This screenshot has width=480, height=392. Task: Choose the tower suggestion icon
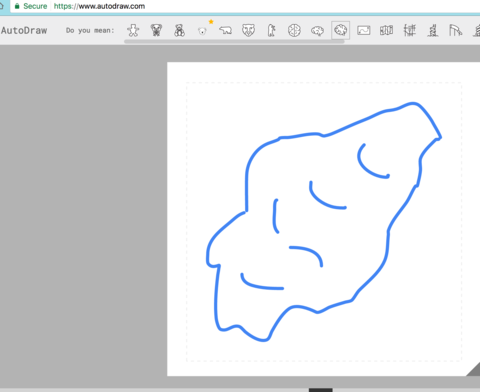tap(433, 30)
